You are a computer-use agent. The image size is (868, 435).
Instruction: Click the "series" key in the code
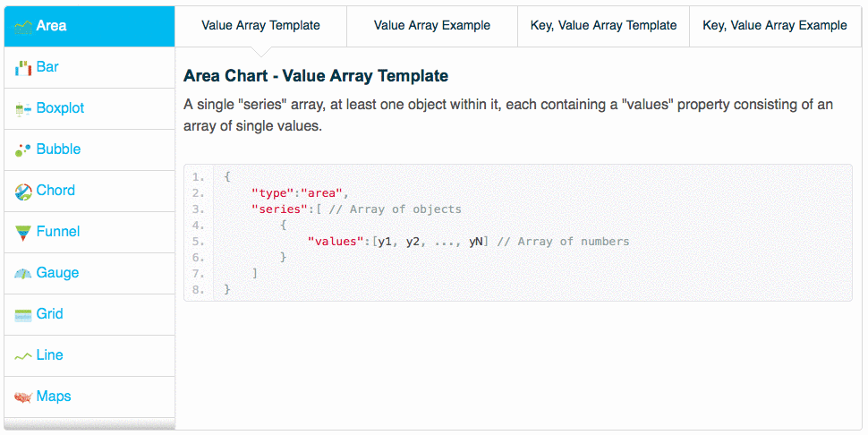tap(279, 209)
